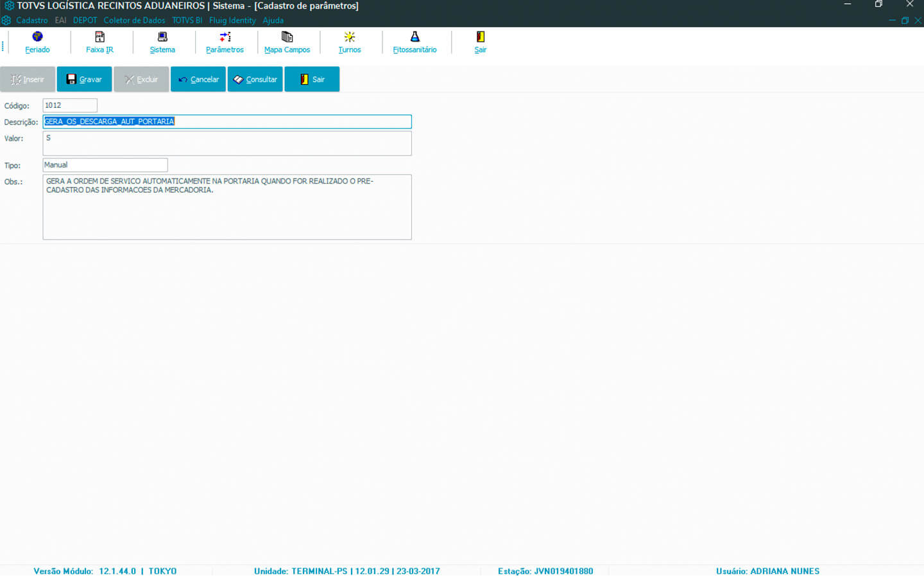Screen dimensions: 924x578
Task: Click the Código input field
Action: (x=70, y=105)
